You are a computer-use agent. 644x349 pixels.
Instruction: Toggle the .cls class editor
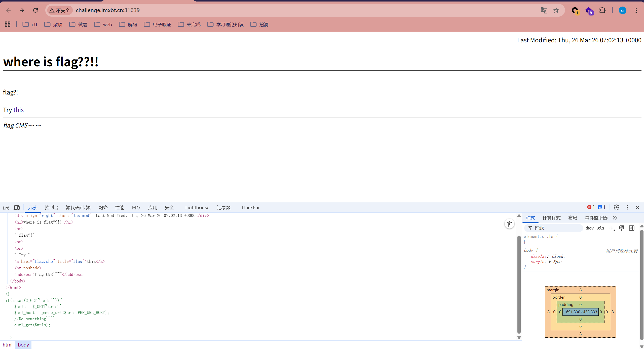click(600, 228)
